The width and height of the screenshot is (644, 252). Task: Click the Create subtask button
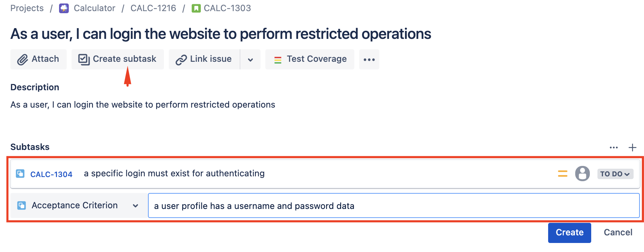pyautogui.click(x=117, y=59)
